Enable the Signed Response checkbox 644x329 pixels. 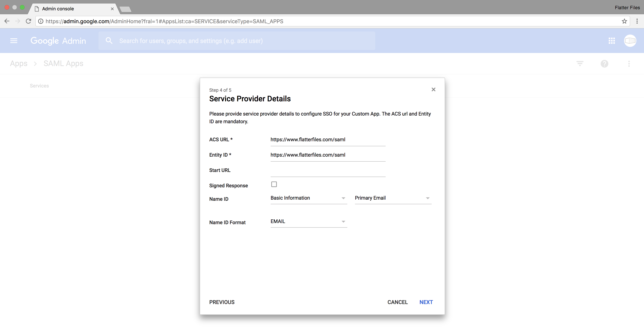pyautogui.click(x=274, y=184)
